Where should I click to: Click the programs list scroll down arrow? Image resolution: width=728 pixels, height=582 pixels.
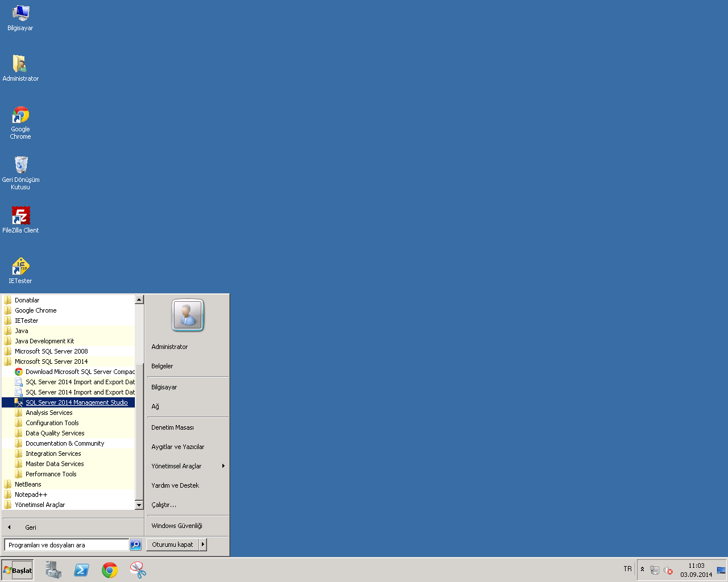point(139,505)
